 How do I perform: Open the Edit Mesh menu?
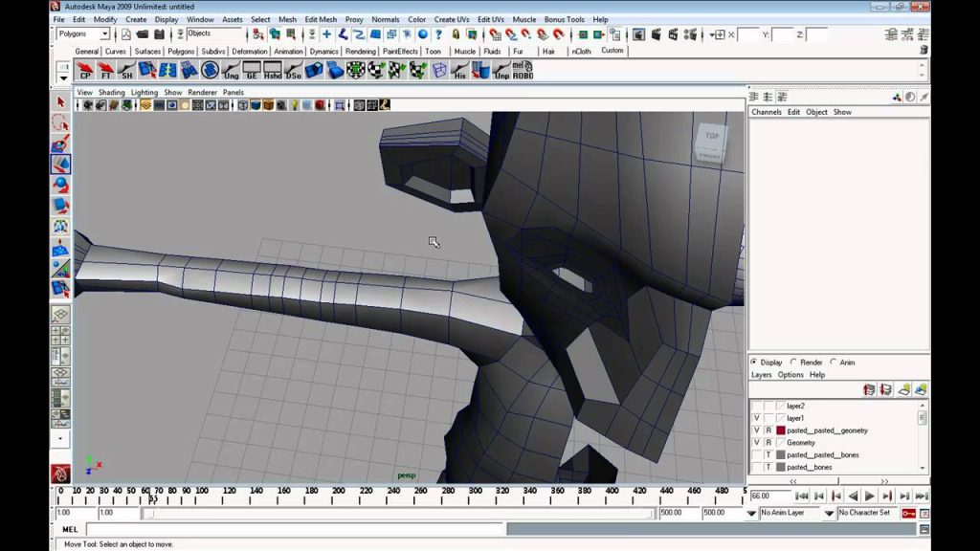tap(321, 19)
